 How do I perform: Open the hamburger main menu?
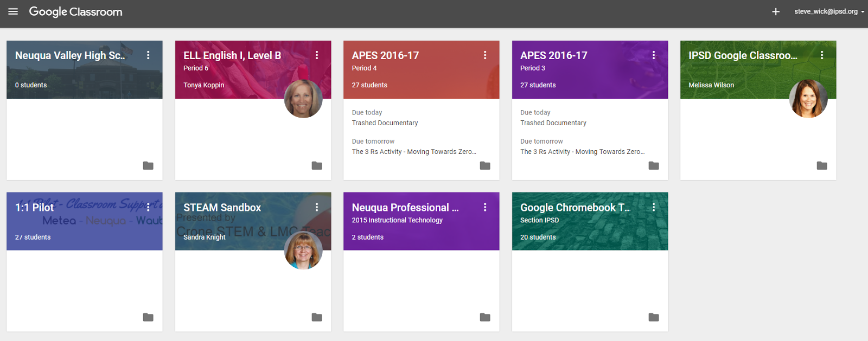click(13, 11)
